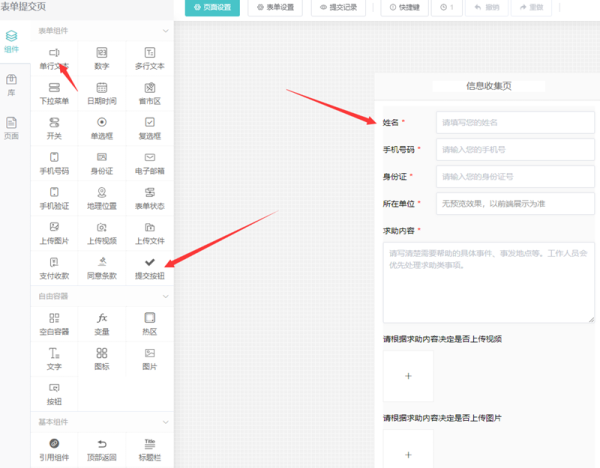Select the 多行文本 component
Screen dimensions: 600x468
coord(150,59)
